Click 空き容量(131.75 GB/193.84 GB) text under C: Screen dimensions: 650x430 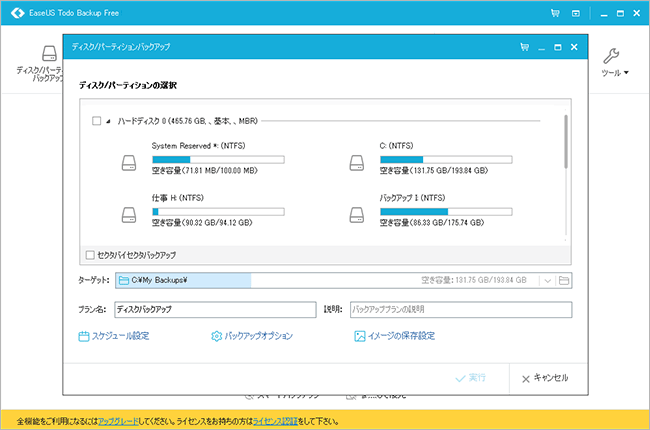(x=434, y=170)
